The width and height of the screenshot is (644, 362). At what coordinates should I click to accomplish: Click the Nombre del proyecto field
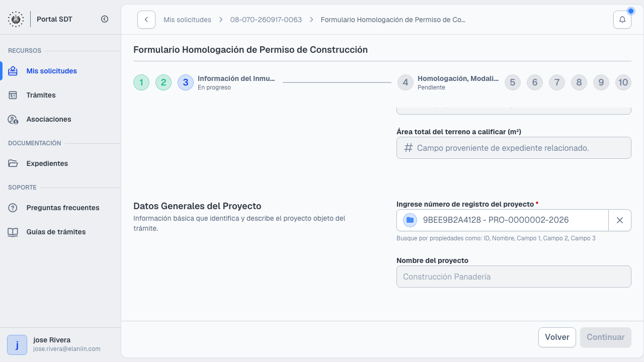(x=514, y=277)
